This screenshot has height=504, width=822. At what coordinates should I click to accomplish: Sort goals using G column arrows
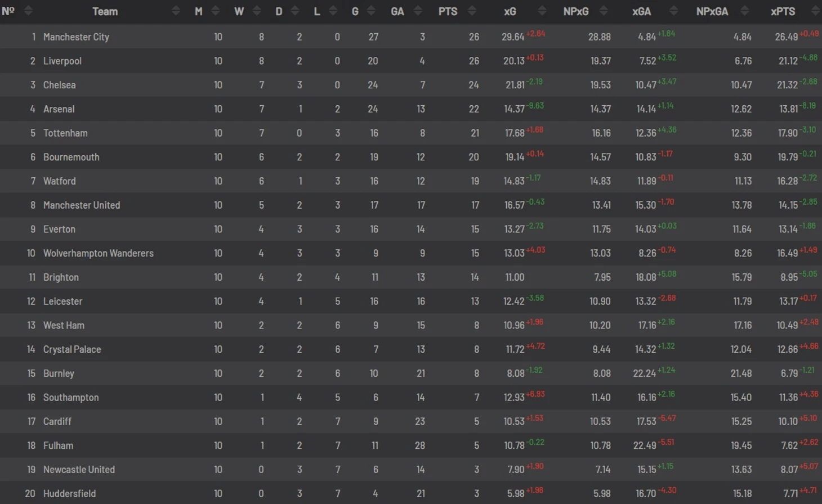tap(371, 11)
